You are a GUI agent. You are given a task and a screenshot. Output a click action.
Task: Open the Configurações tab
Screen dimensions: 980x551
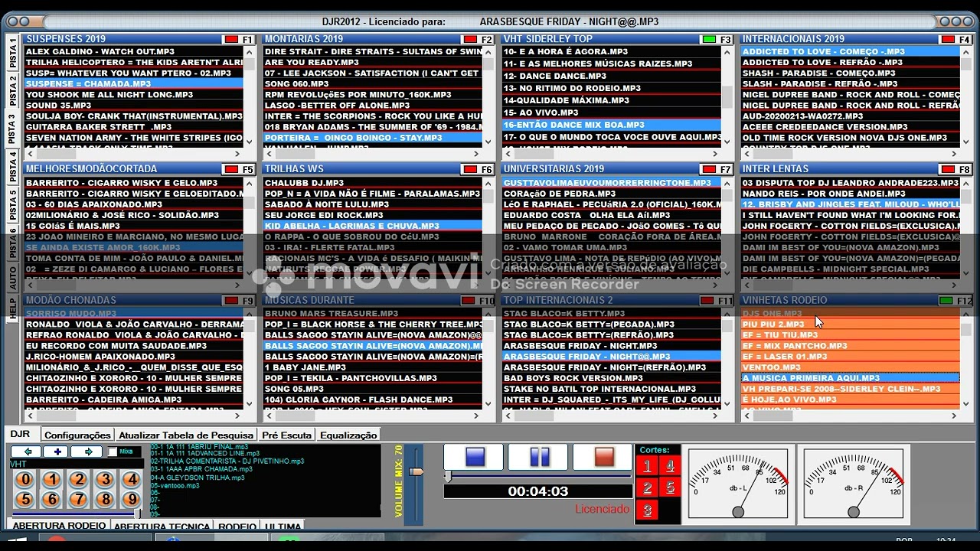77,435
